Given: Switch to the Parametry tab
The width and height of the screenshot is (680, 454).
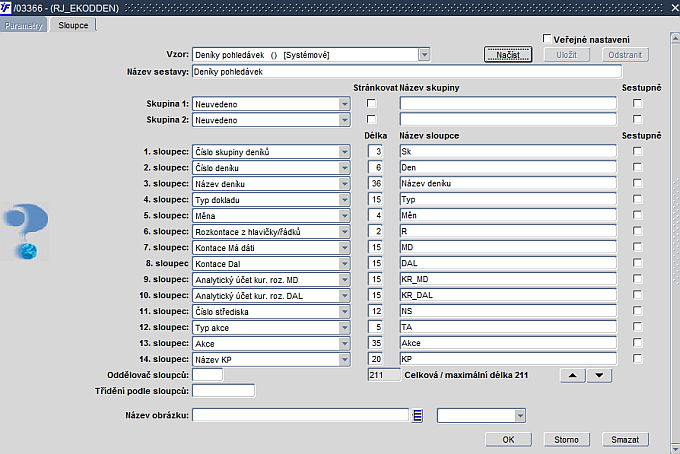Looking at the screenshot, I should pos(23,26).
